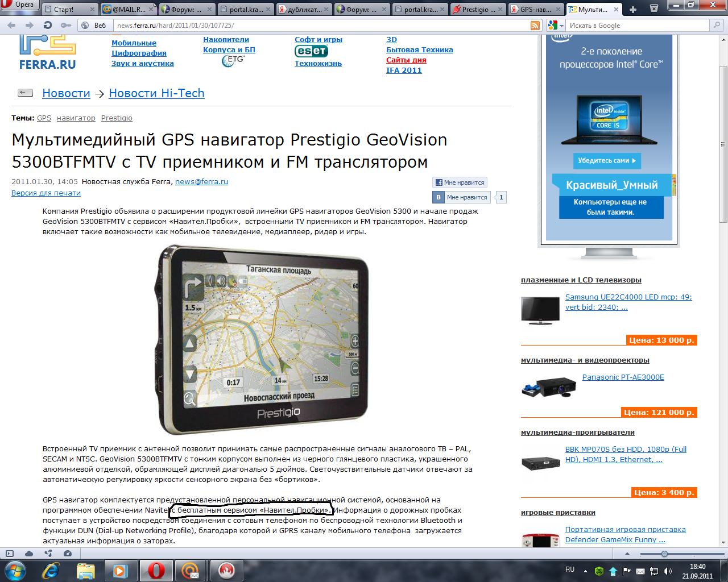
Task: Click the Веб globe badge in the address bar
Action: pos(94,26)
